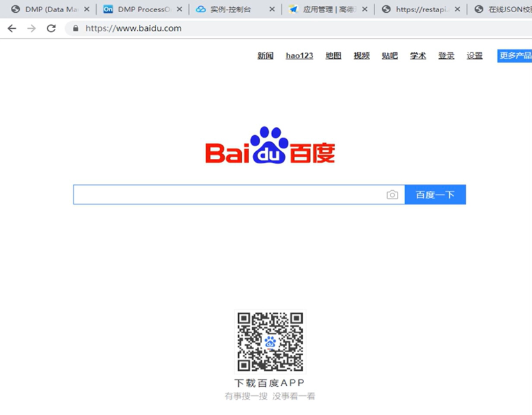The height and width of the screenshot is (415, 532).
Task: Close the DMP (Data Ma tab
Action: 87,9
